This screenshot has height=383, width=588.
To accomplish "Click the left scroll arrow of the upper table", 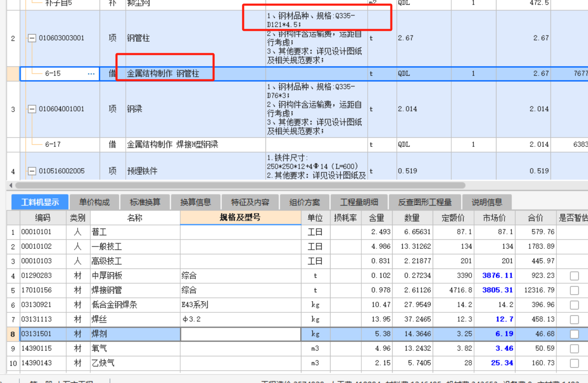I will coord(11,185).
